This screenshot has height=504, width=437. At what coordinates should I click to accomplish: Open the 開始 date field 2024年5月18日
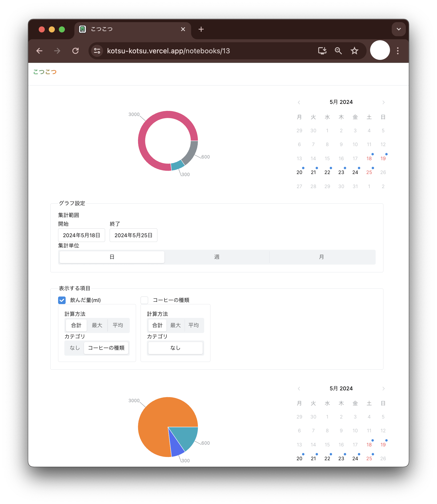tap(81, 235)
